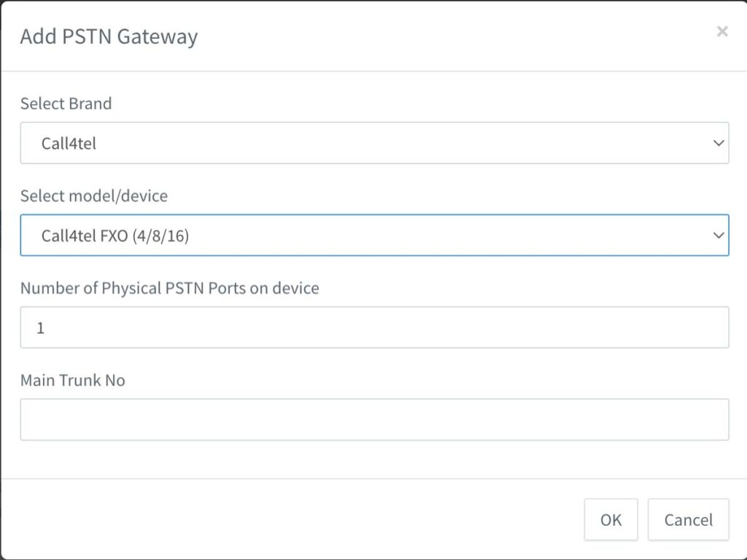Click the chevron on the model dropdown
This screenshot has height=560, width=747.
(719, 235)
